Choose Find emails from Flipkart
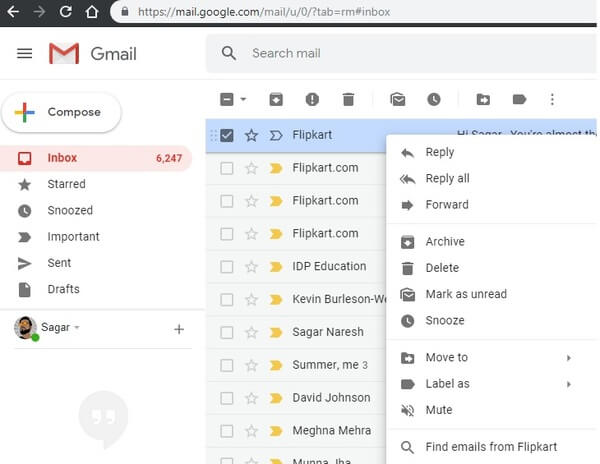 point(492,447)
